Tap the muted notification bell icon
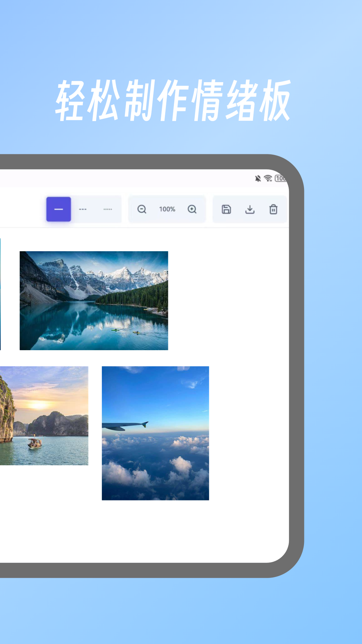The height and width of the screenshot is (644, 362). [x=258, y=178]
